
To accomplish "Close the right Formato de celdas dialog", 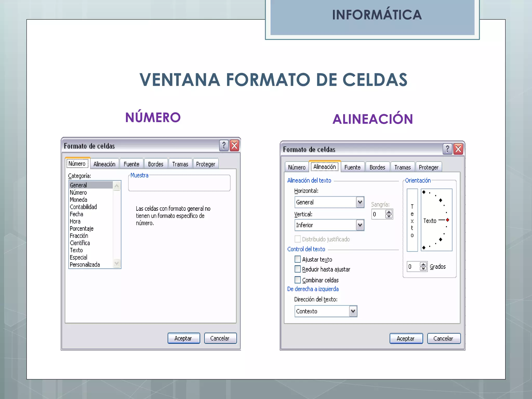I will point(458,149).
